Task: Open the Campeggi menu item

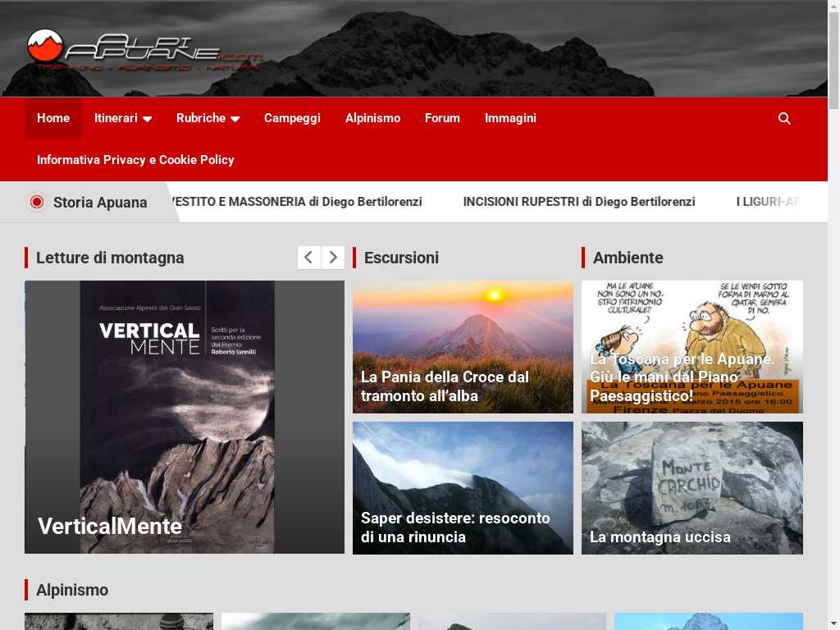Action: tap(292, 118)
